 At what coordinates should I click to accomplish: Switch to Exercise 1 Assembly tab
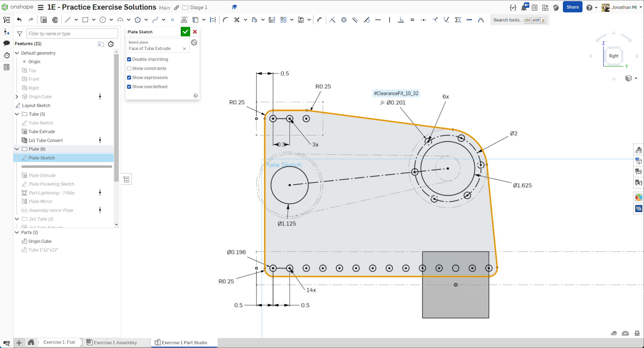pos(115,342)
